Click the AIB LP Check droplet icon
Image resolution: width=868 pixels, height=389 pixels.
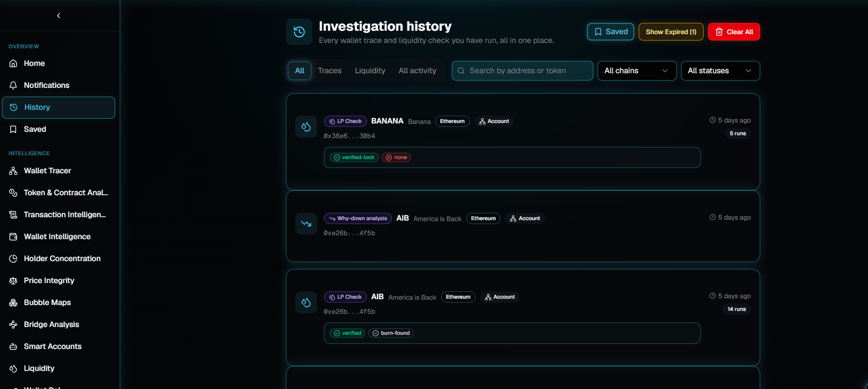(x=306, y=302)
